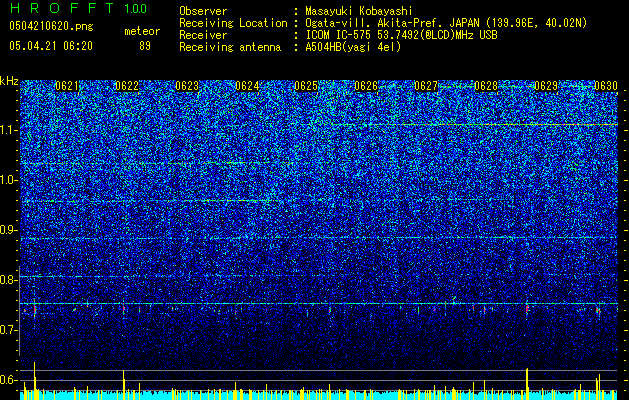Screen dimensions: 629x400
Task: Click the 0.8 frequency axis label
Action: tap(9, 280)
